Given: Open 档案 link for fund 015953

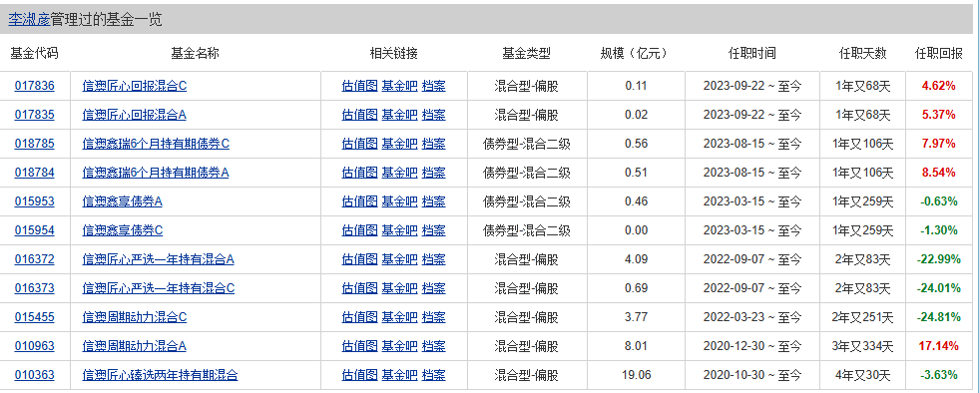Looking at the screenshot, I should coord(434,201).
